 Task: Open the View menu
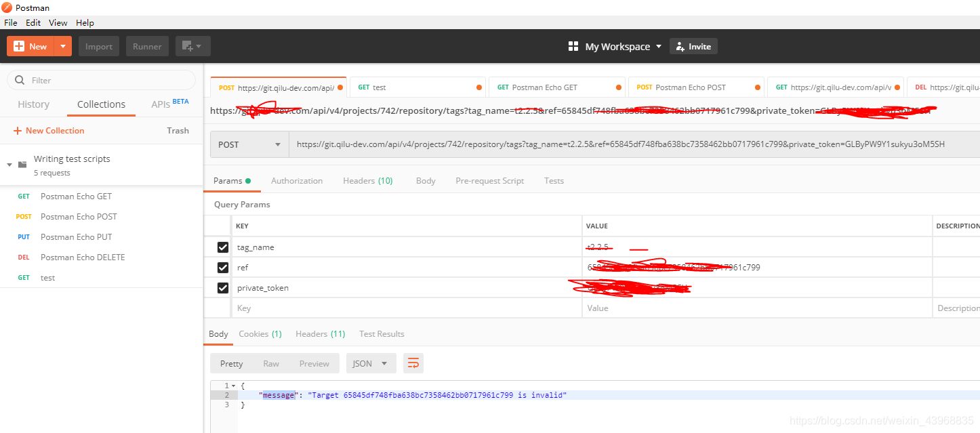click(58, 22)
